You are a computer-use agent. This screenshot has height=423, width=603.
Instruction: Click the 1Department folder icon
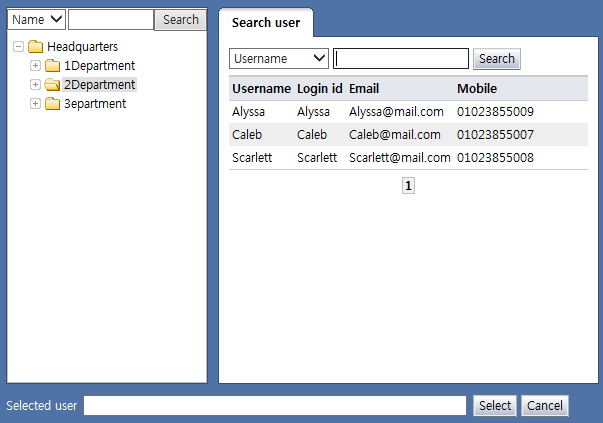pyautogui.click(x=53, y=66)
